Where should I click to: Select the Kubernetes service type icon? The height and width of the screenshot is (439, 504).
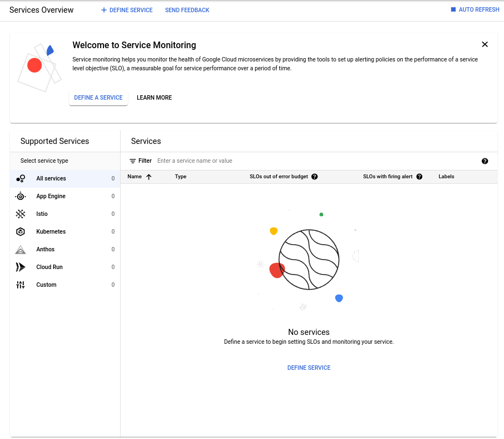pyautogui.click(x=20, y=231)
